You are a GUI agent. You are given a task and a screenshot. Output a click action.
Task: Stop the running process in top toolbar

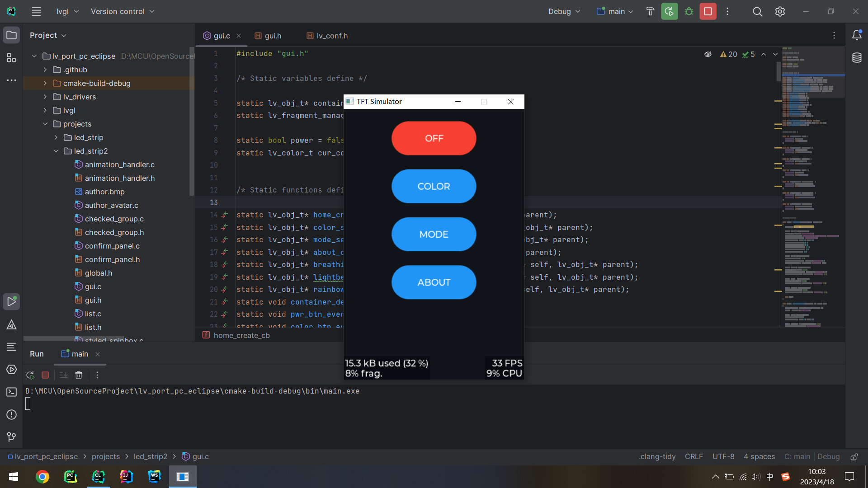click(708, 11)
